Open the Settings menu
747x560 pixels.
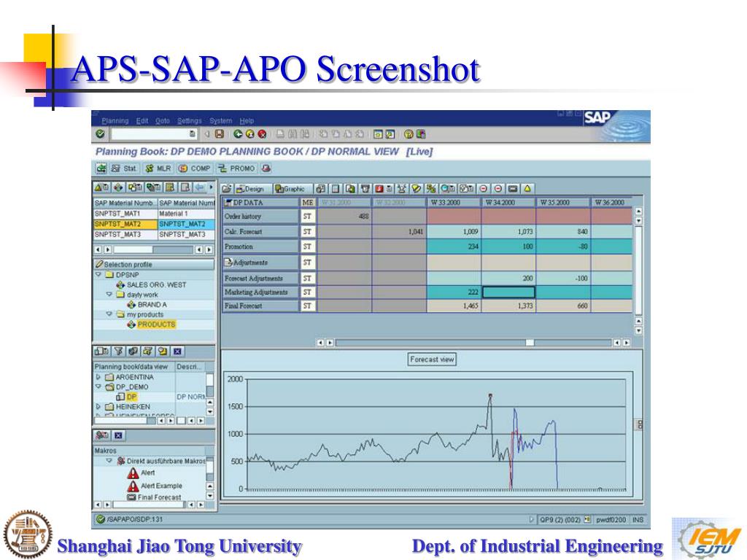(x=190, y=121)
